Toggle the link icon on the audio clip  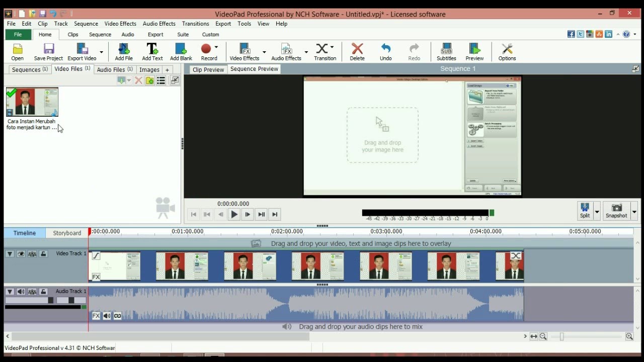pyautogui.click(x=118, y=316)
